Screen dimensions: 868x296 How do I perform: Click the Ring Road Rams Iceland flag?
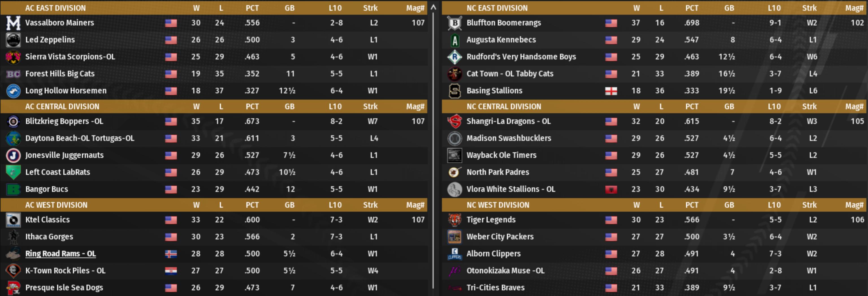(x=171, y=254)
